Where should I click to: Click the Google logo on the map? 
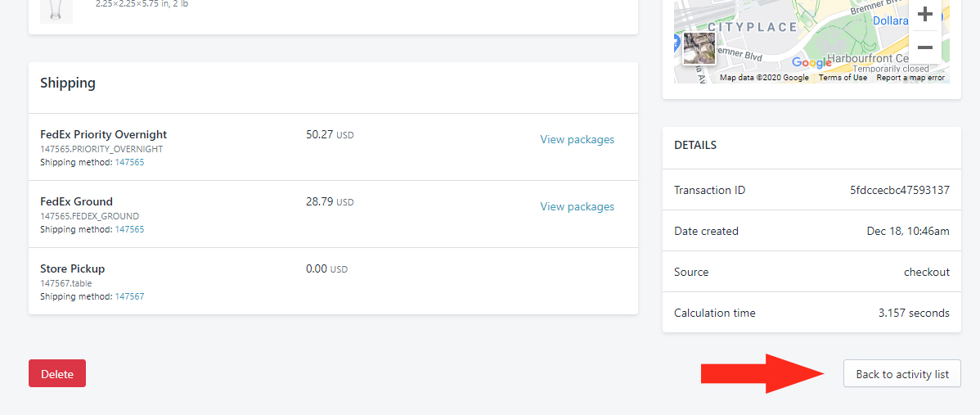(x=811, y=63)
